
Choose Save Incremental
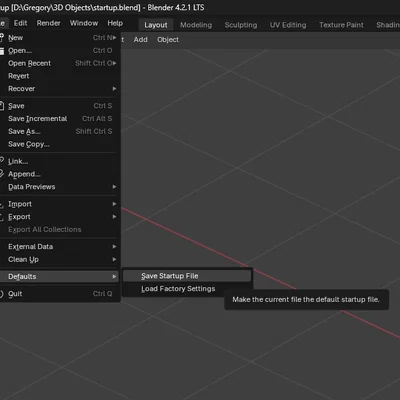click(x=59, y=119)
